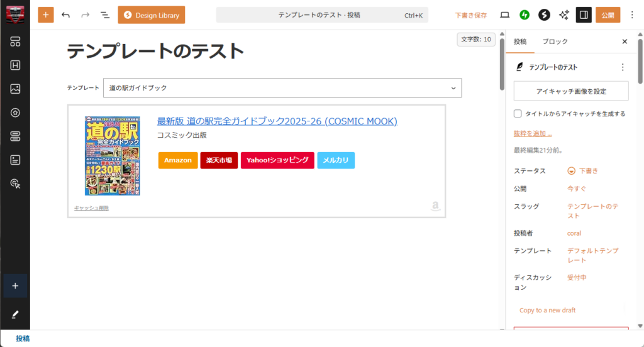Viewport: 644px width, 347px height.
Task: Undo the last change
Action: 65,15
